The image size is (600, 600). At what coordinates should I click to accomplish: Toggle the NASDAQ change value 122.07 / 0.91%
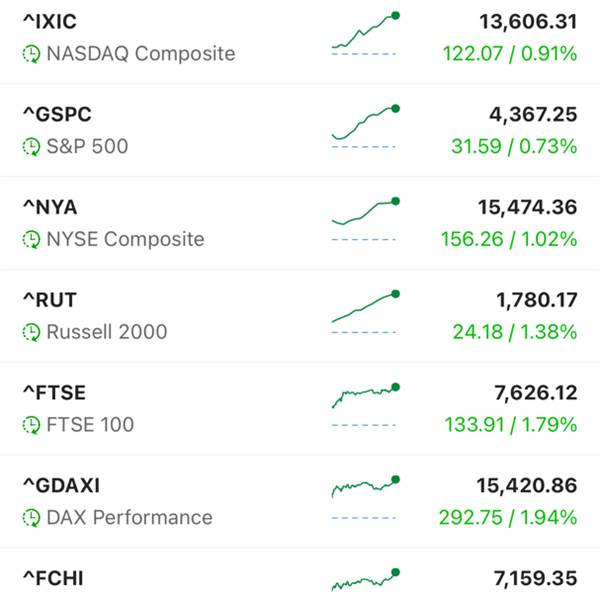[508, 54]
